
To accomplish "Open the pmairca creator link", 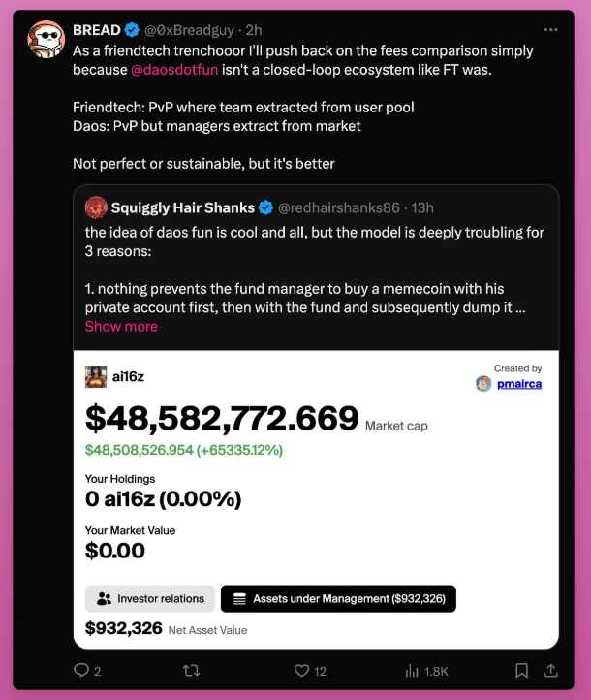I will coord(519,384).
